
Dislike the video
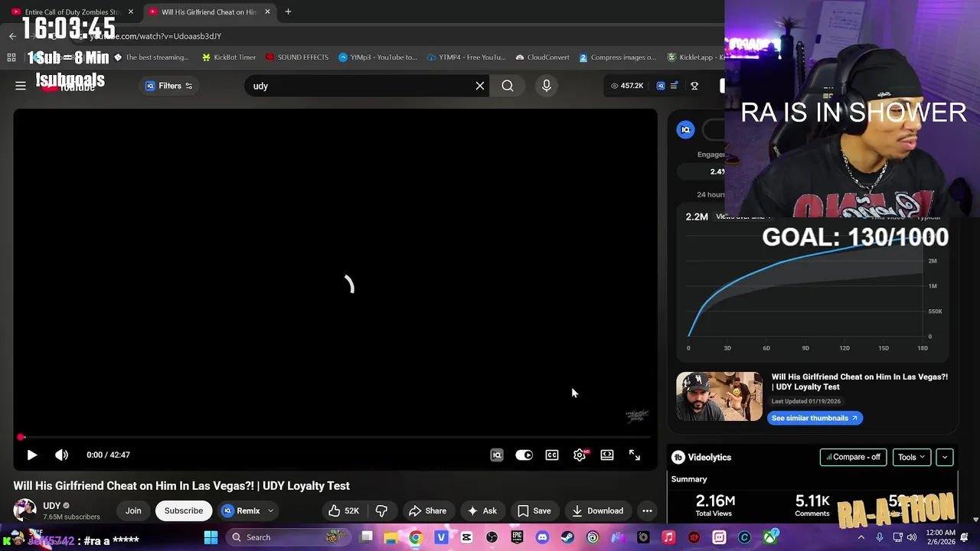pos(381,510)
